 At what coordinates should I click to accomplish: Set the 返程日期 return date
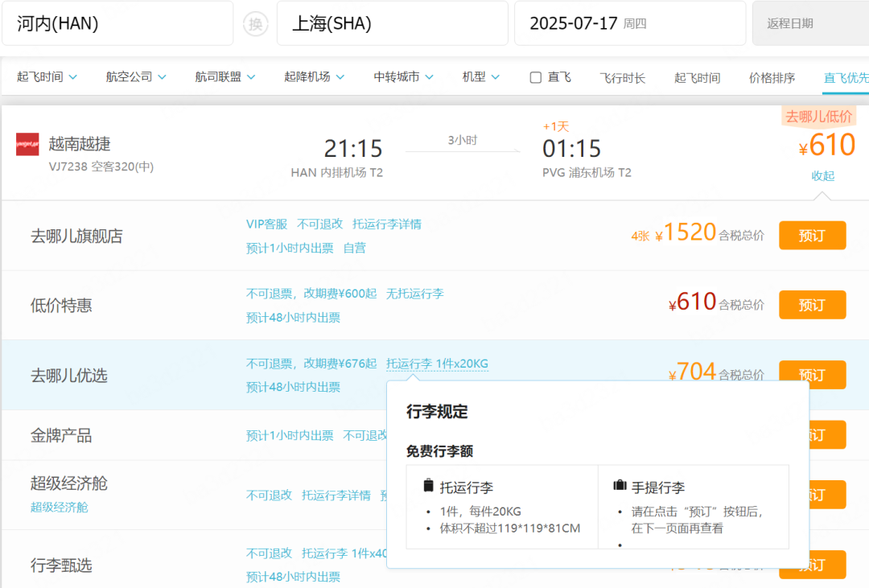[x=810, y=23]
